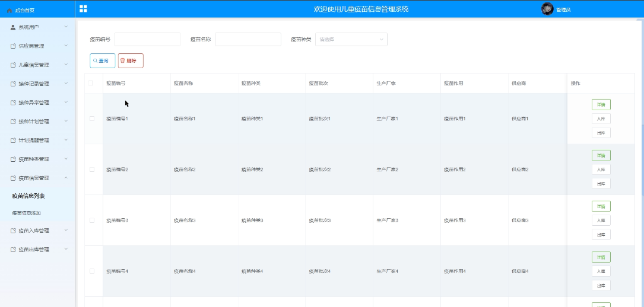Click the icon beside 计划提醒管理
This screenshot has width=644, height=307.
coord(12,140)
